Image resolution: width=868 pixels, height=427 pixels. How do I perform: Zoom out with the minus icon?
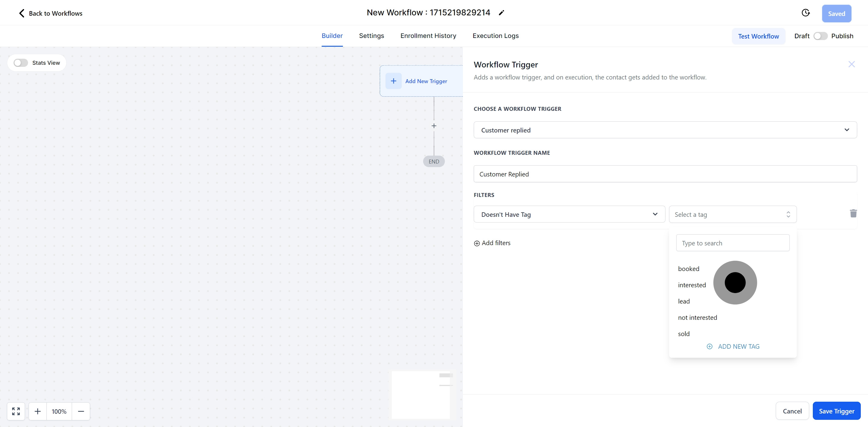pos(81,411)
